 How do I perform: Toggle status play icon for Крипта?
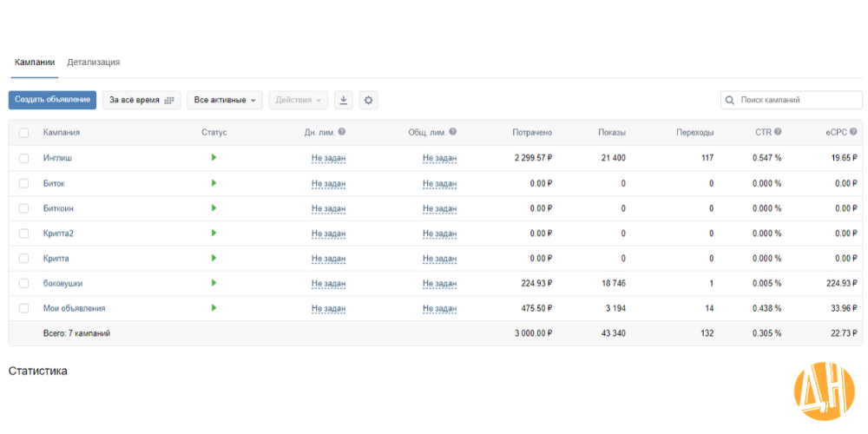pyautogui.click(x=214, y=258)
